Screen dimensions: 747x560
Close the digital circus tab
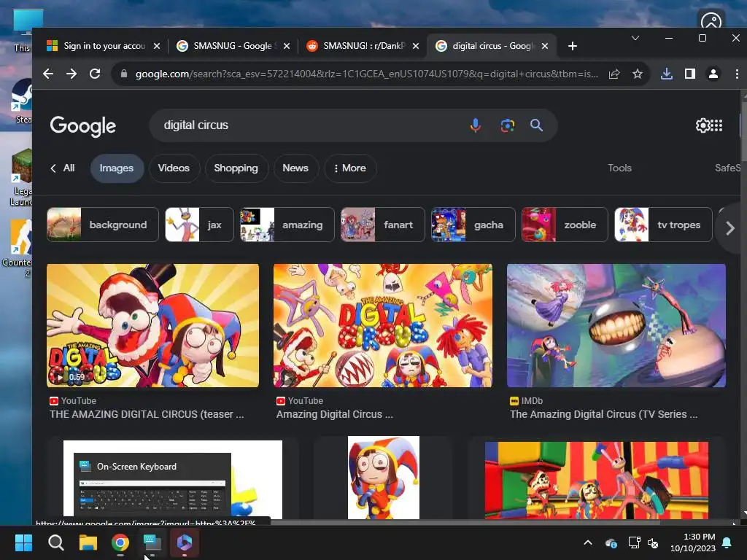coord(545,46)
